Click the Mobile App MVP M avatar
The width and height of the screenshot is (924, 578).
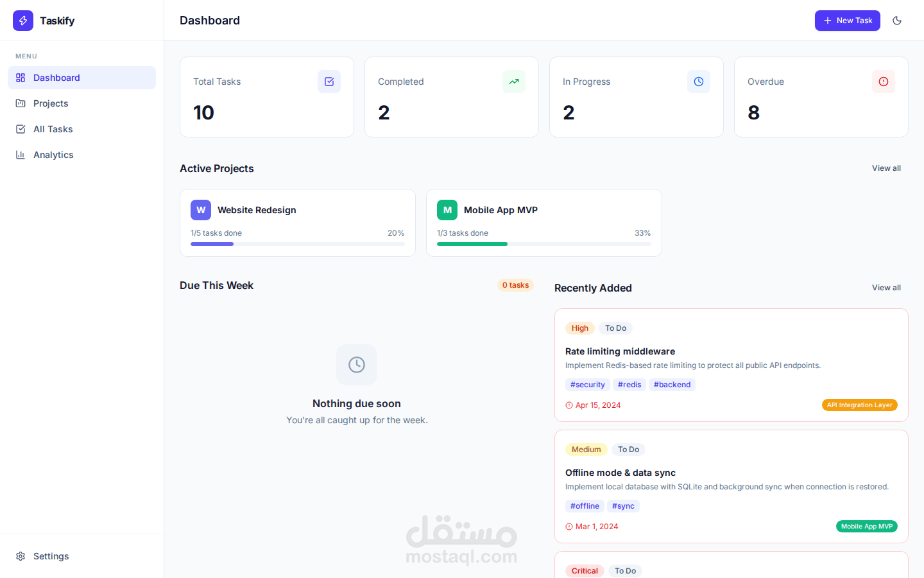447,210
